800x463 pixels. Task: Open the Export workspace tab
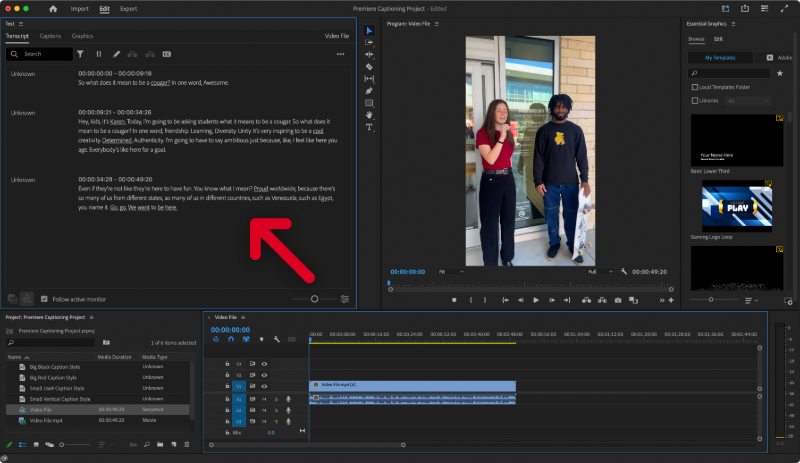[128, 8]
